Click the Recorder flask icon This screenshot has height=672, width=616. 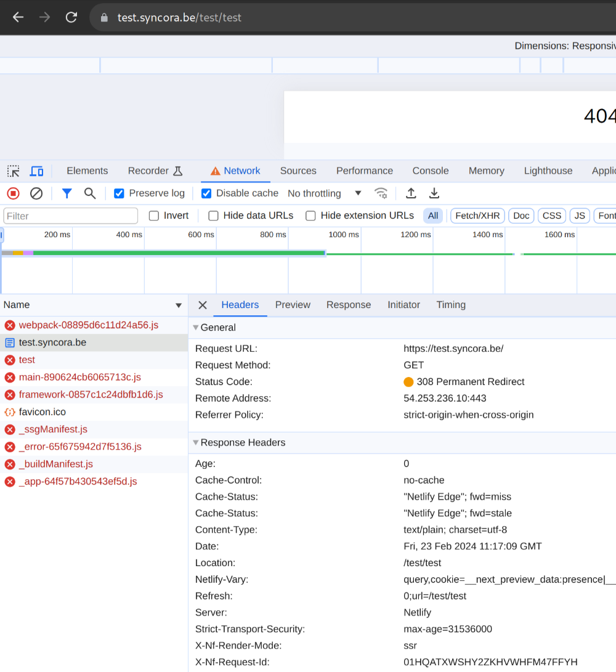(x=178, y=171)
